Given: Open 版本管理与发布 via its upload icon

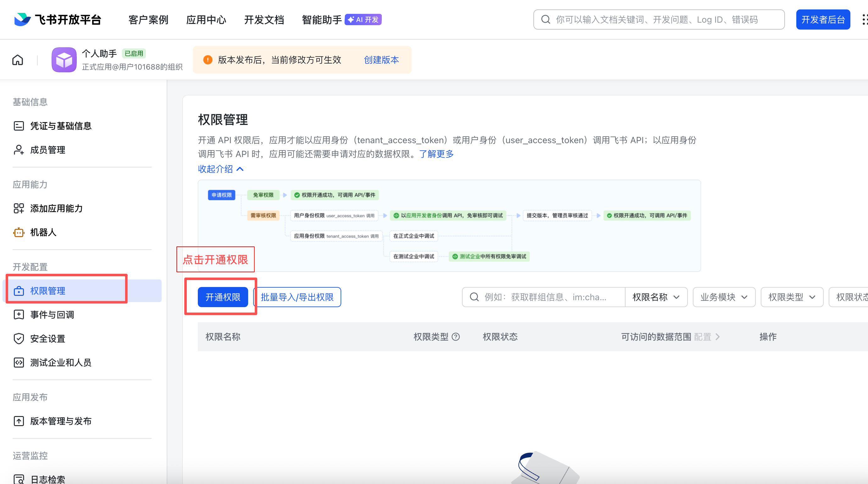Looking at the screenshot, I should tap(19, 421).
